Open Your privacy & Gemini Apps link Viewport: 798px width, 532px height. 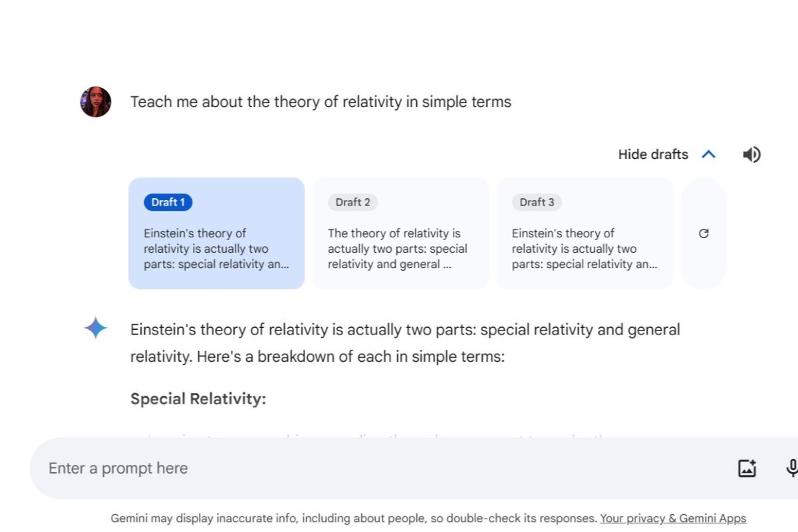(x=673, y=518)
